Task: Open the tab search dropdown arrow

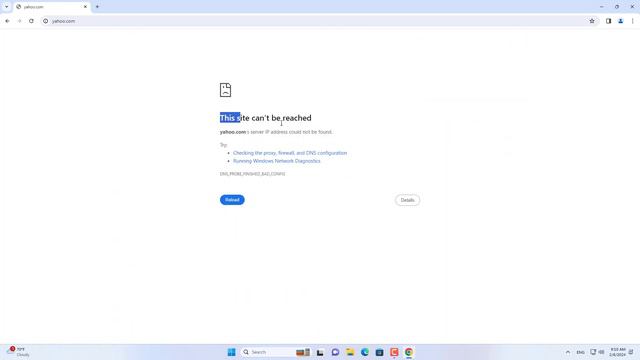Action: point(7,7)
